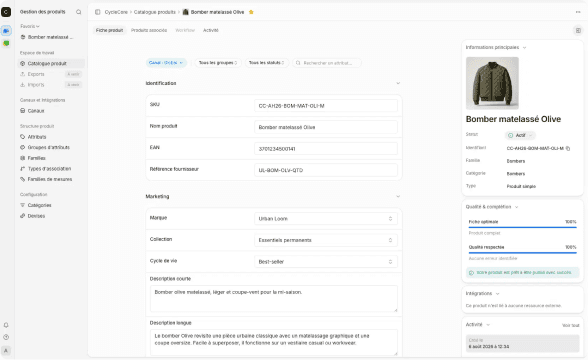Collapse the Intégrations panel
This screenshot has height=360, width=588.
[x=498, y=294]
